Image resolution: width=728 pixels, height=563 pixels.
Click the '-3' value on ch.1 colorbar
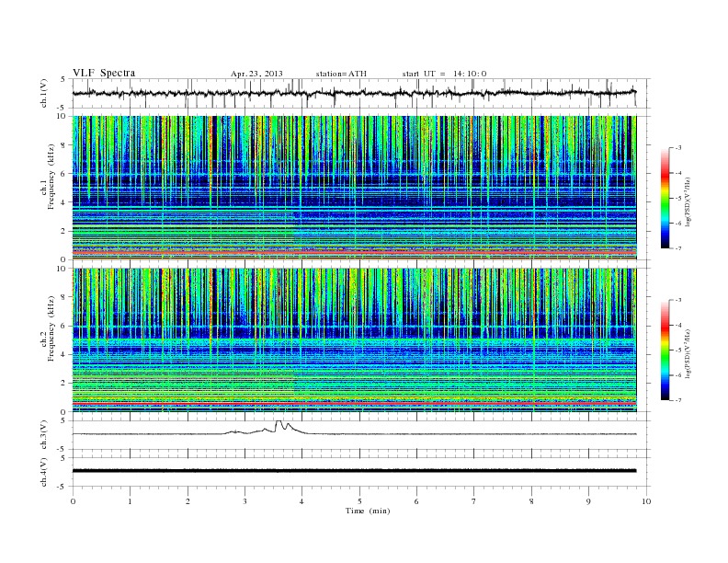(x=678, y=148)
